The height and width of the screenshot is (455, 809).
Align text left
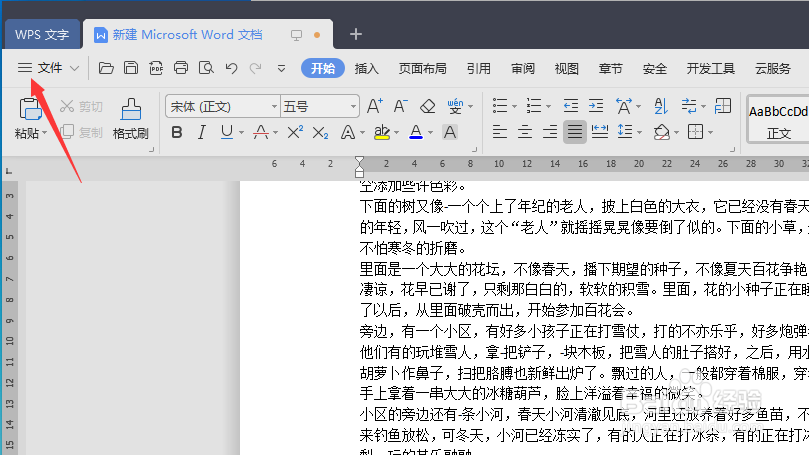click(x=499, y=132)
